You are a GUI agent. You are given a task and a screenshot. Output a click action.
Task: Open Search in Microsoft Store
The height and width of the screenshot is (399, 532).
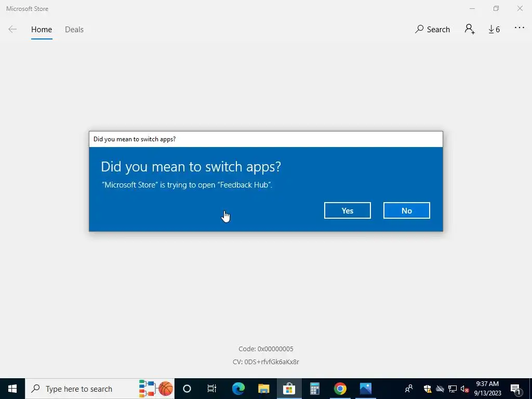tap(432, 30)
